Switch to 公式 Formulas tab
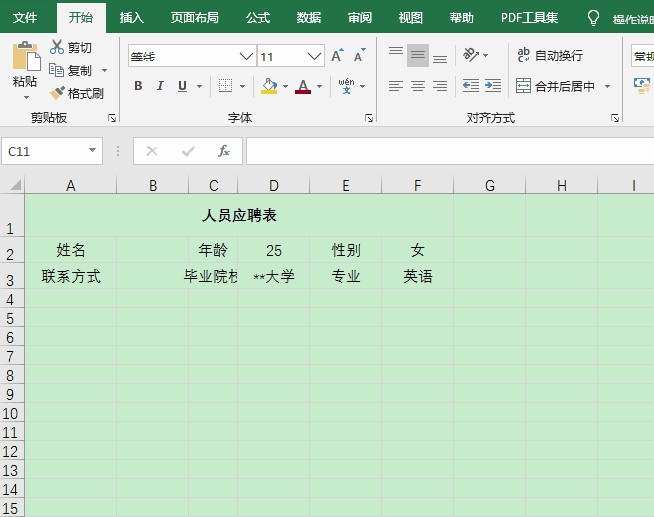 pos(258,18)
